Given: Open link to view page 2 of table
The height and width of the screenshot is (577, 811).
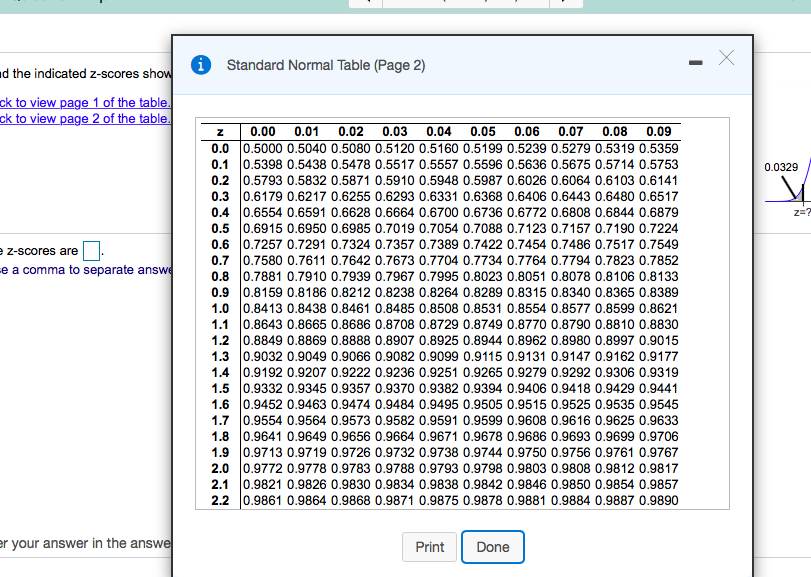Looking at the screenshot, I should [x=85, y=118].
